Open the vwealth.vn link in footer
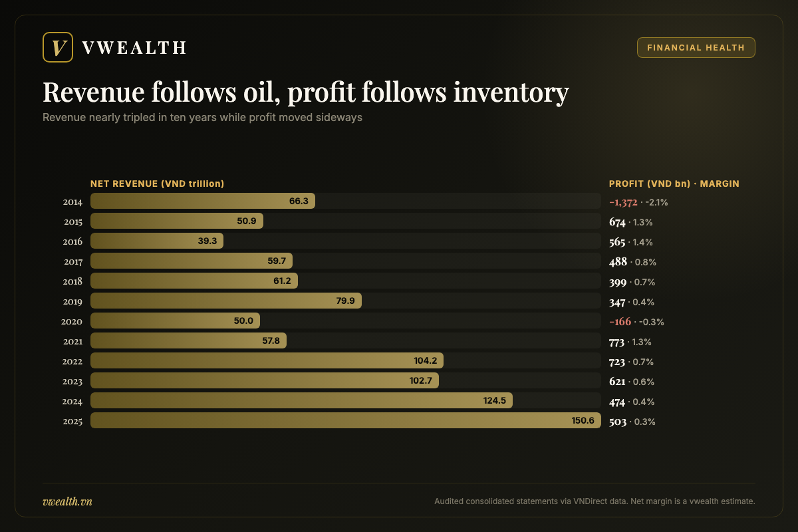The width and height of the screenshot is (798, 532). tap(67, 501)
